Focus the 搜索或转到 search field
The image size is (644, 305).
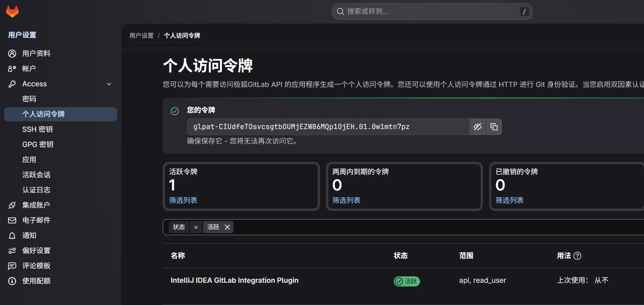pyautogui.click(x=432, y=11)
